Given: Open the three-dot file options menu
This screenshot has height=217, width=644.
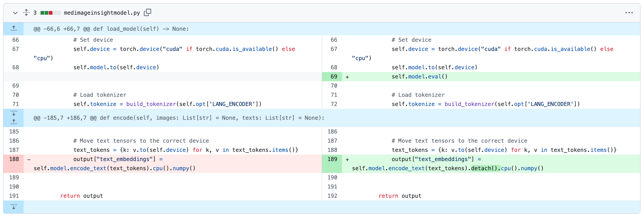Looking at the screenshot, I should click(629, 13).
